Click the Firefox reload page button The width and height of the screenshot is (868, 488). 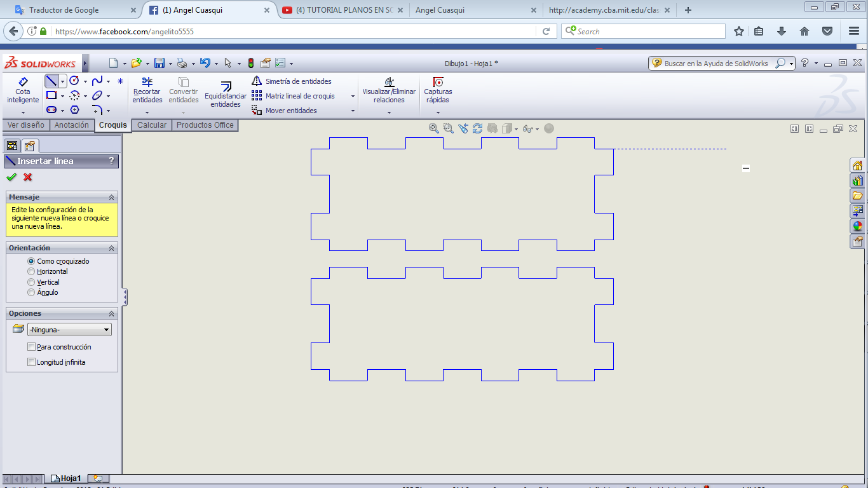tap(546, 31)
